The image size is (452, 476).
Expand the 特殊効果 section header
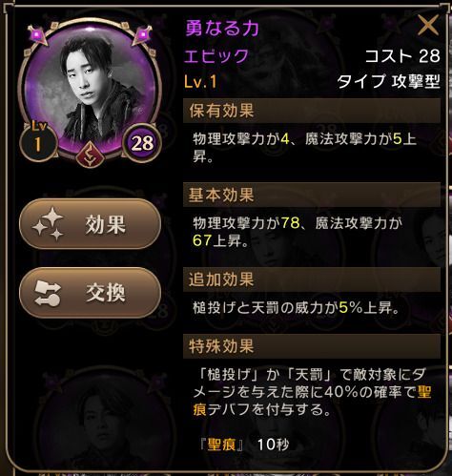click(312, 346)
